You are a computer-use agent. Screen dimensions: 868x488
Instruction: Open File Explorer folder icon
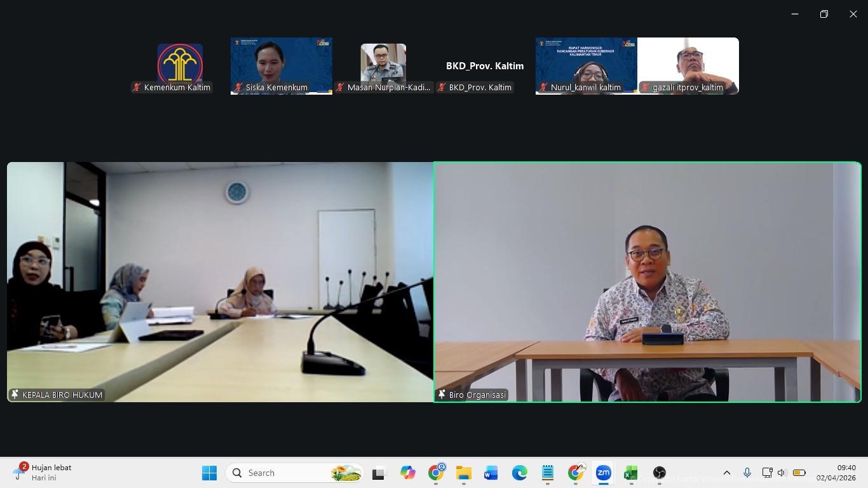(463, 473)
